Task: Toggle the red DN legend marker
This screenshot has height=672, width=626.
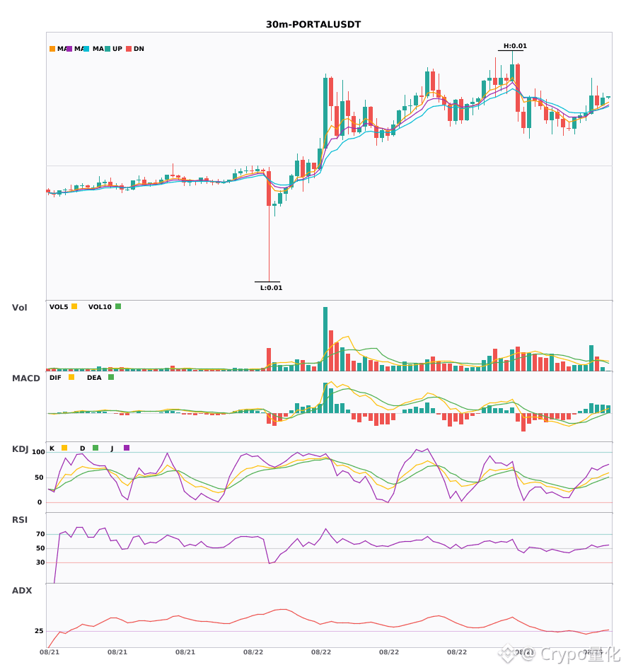Action: coord(129,49)
